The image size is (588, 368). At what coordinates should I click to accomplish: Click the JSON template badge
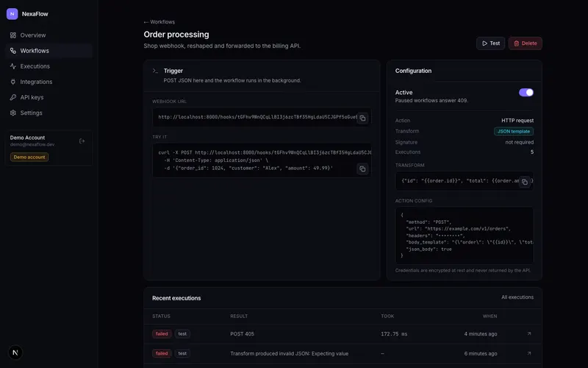click(513, 132)
